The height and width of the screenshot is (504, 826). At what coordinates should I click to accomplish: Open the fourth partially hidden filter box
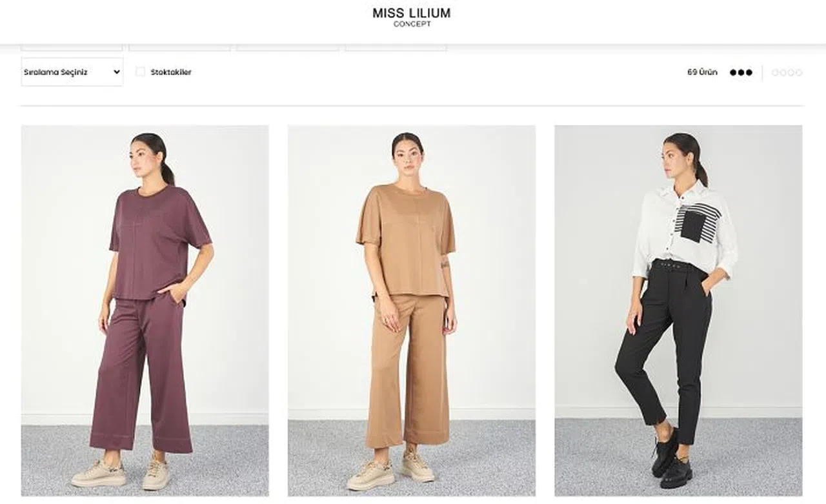tap(396, 48)
